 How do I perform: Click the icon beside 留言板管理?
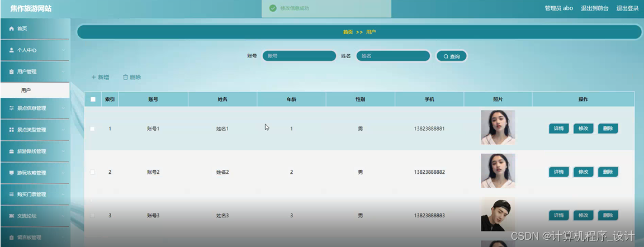tap(12, 237)
